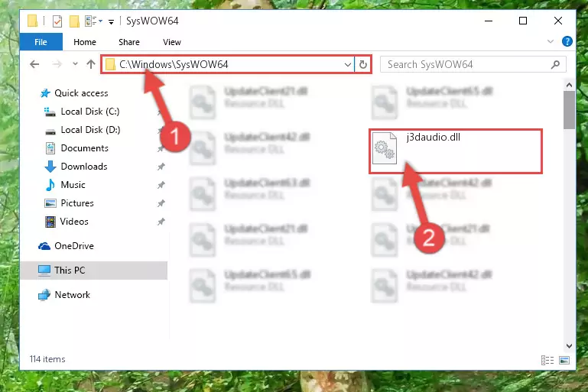Select OneDrive in navigation pane

(x=74, y=246)
